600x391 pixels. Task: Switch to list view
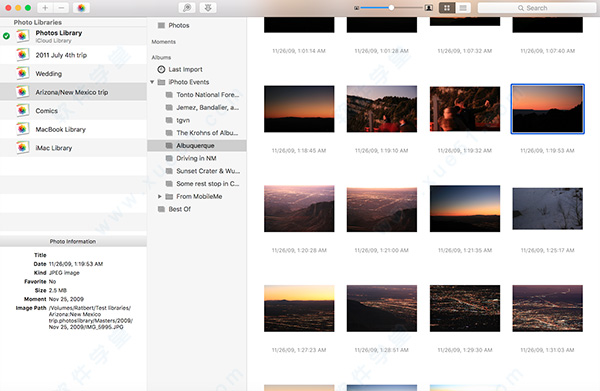463,8
